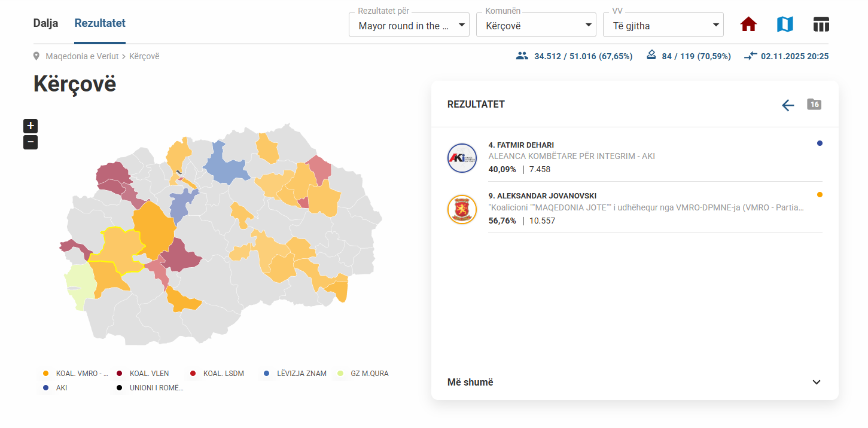Open the blue map view icon
This screenshot has height=428, width=868.
pyautogui.click(x=785, y=25)
